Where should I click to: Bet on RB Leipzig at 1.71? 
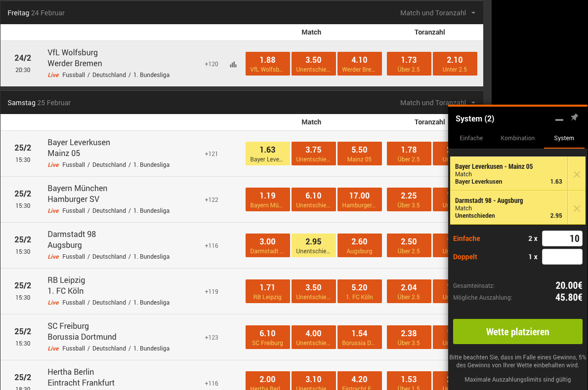267,291
